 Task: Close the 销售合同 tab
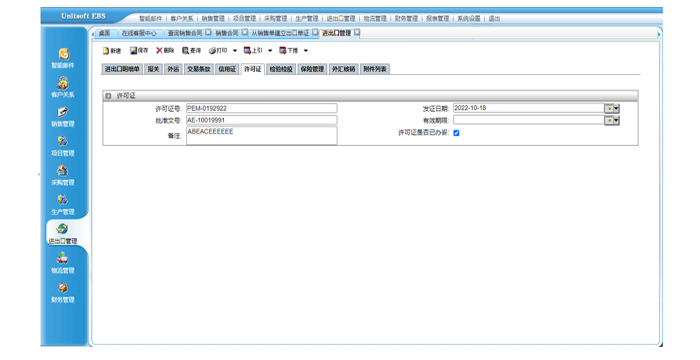pos(245,33)
